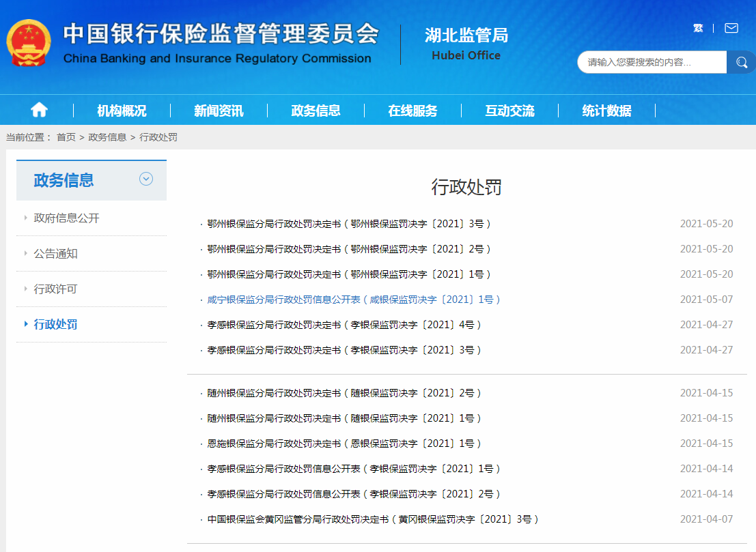
Task: Open 政府信息公开 in the sidebar
Action: pyautogui.click(x=67, y=218)
